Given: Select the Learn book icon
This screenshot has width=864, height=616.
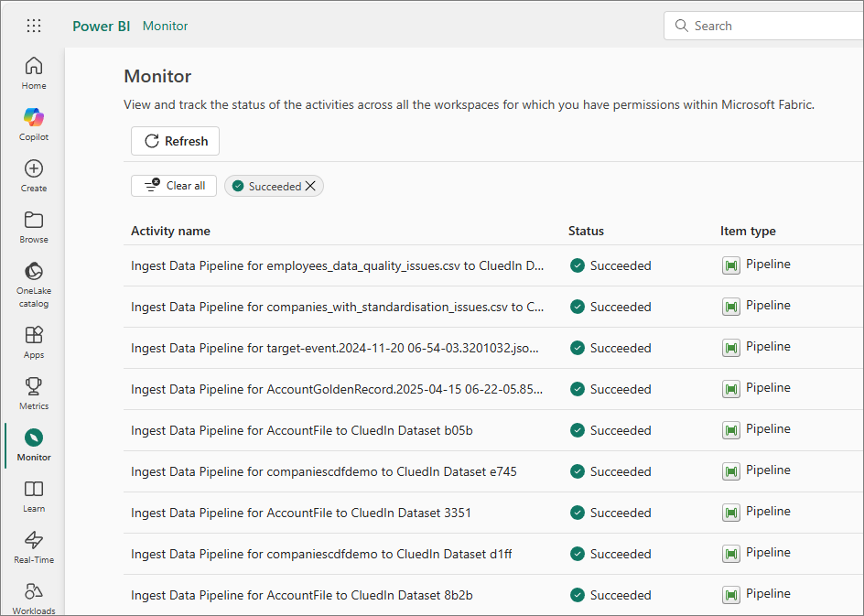Looking at the screenshot, I should pyautogui.click(x=34, y=495).
